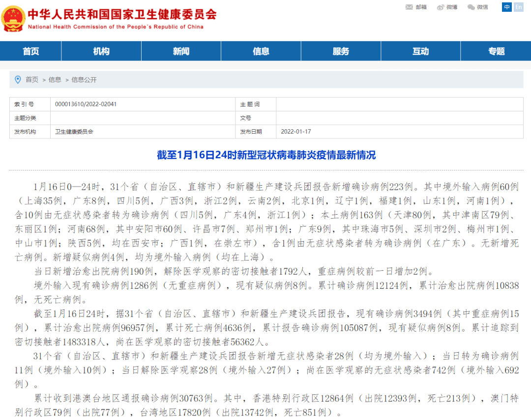Switch to the 新闻 navigation tab
This screenshot has height=420, width=531.
pyautogui.click(x=181, y=51)
